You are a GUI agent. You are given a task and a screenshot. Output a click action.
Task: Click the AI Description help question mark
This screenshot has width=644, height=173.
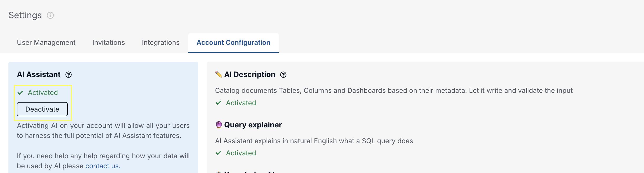coord(283,75)
